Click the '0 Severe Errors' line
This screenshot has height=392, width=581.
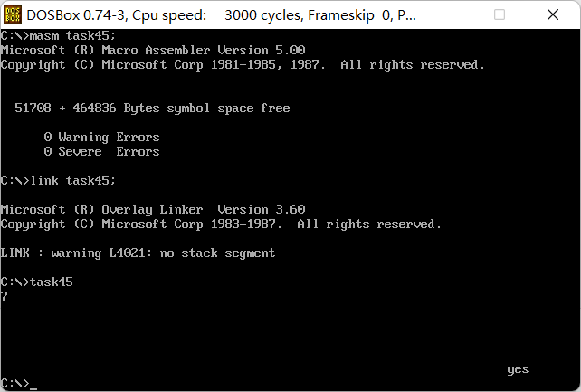pos(102,151)
